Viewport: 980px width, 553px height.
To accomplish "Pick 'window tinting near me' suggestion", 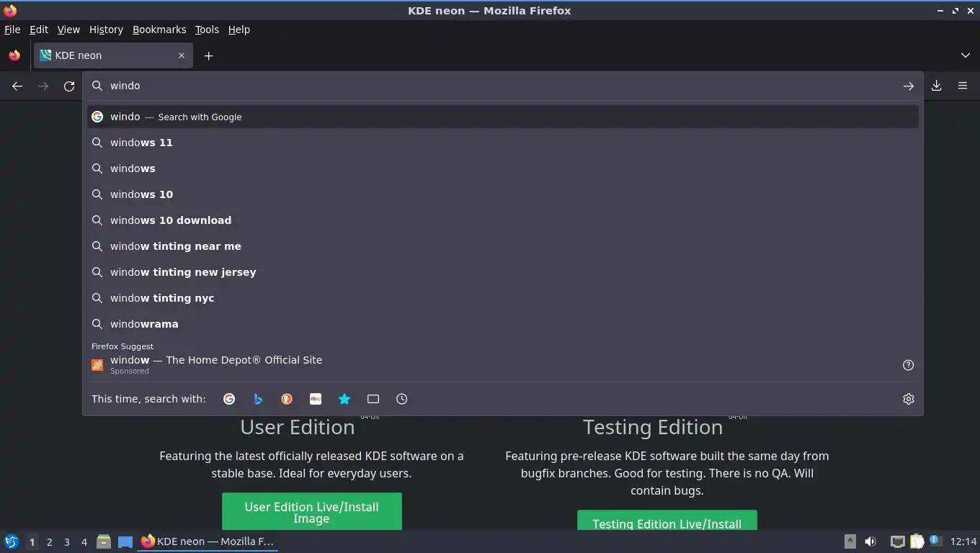I will tap(503, 246).
